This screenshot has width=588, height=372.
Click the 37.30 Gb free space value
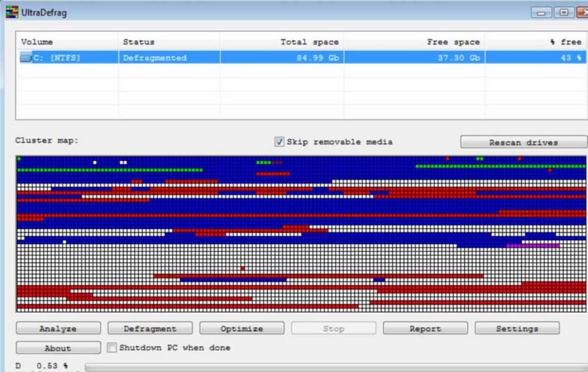click(x=459, y=57)
